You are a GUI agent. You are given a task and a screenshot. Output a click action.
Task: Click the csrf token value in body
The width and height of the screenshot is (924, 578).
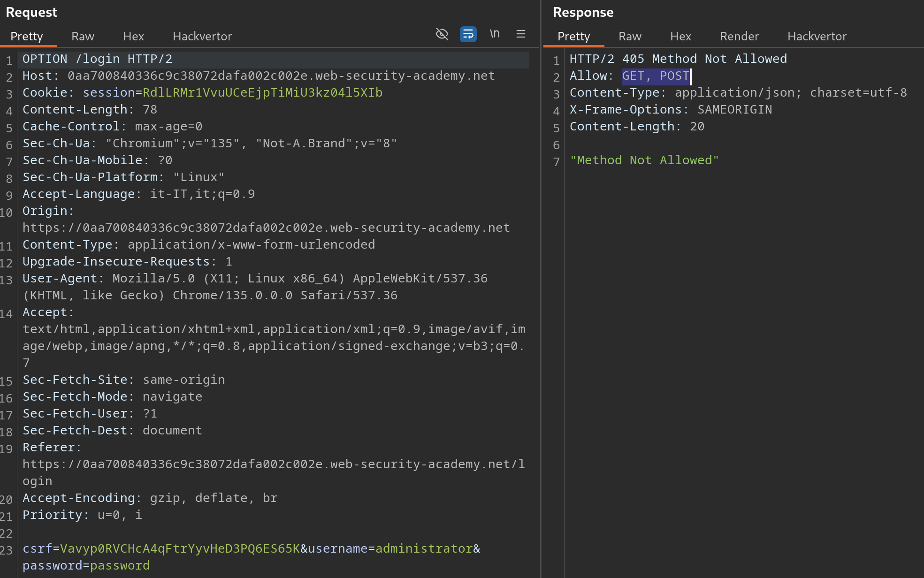coord(180,549)
